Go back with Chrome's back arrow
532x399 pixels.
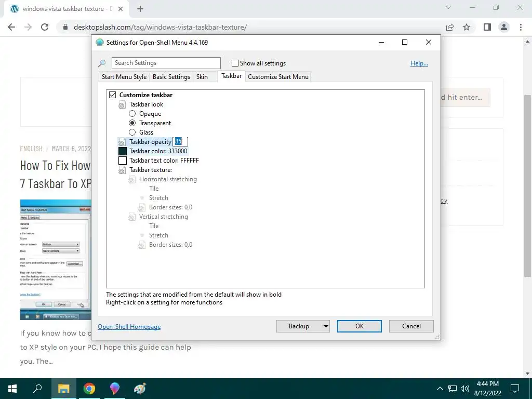tap(11, 27)
